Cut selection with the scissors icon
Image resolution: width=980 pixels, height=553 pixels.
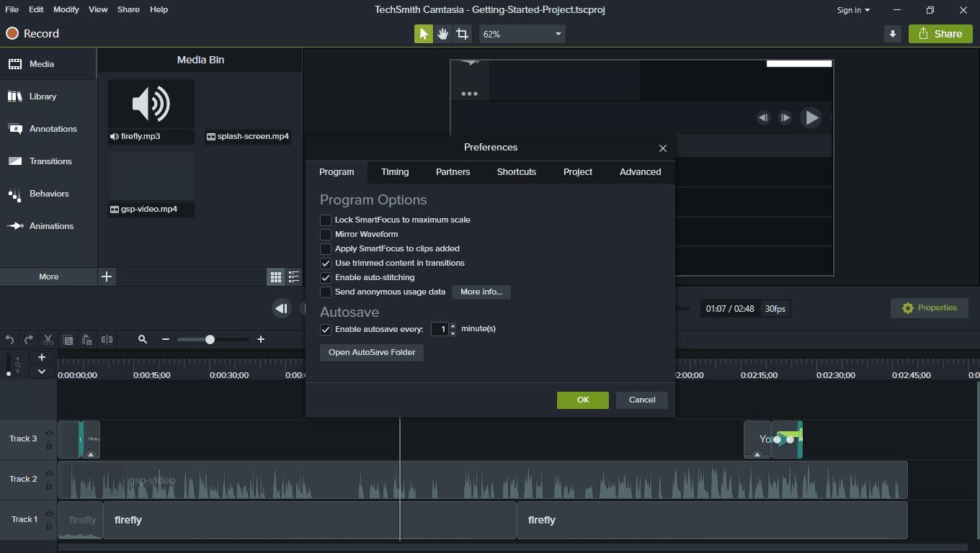coord(48,339)
